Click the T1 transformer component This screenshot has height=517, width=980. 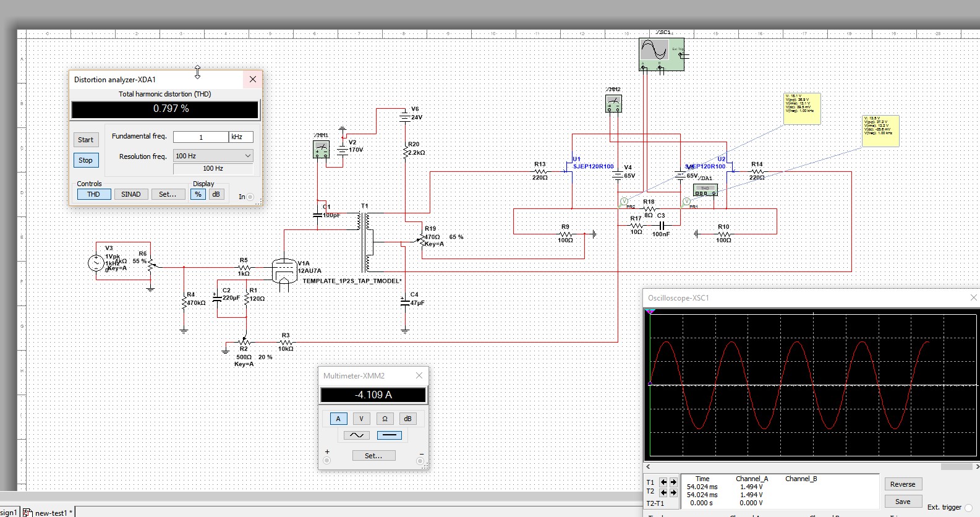(365, 242)
